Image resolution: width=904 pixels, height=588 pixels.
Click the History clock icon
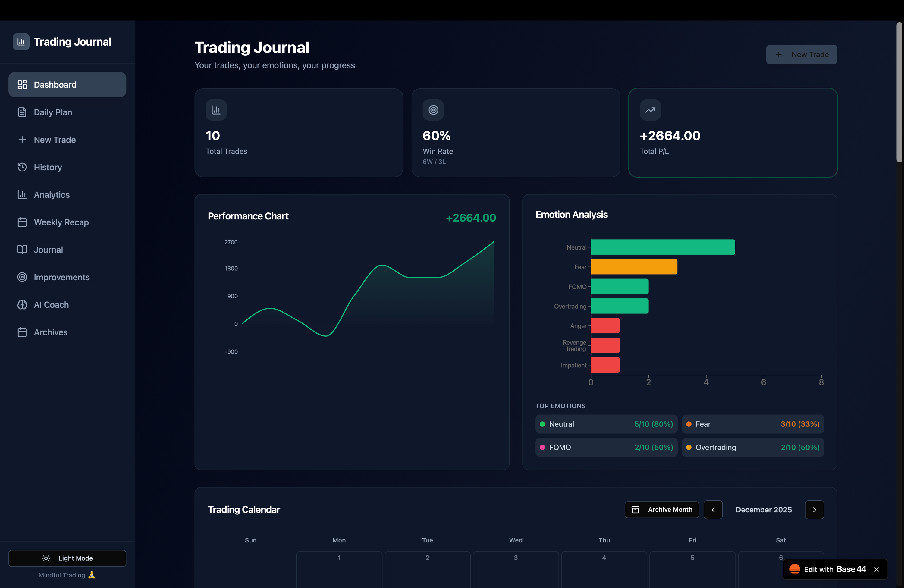[x=22, y=167]
